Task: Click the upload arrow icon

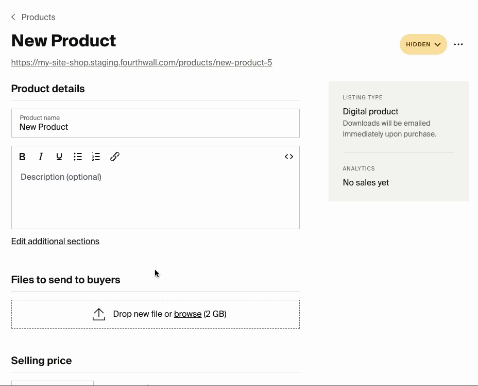Action: 99,314
